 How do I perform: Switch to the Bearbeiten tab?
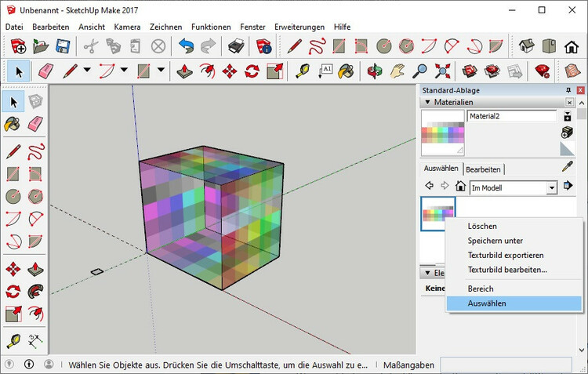(483, 169)
